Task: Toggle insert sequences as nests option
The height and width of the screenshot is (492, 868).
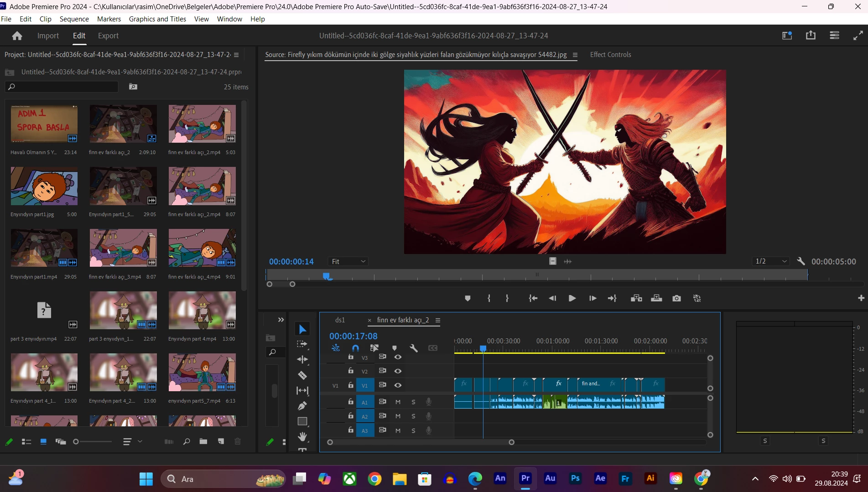Action: (x=336, y=348)
